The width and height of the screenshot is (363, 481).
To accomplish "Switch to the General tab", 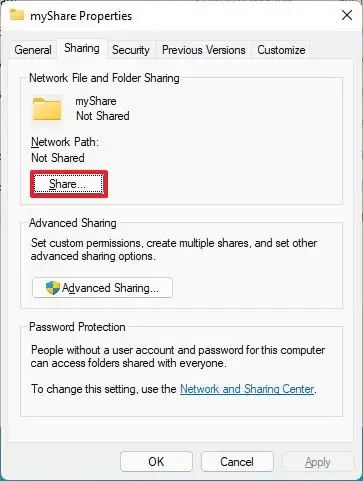I will pos(33,50).
